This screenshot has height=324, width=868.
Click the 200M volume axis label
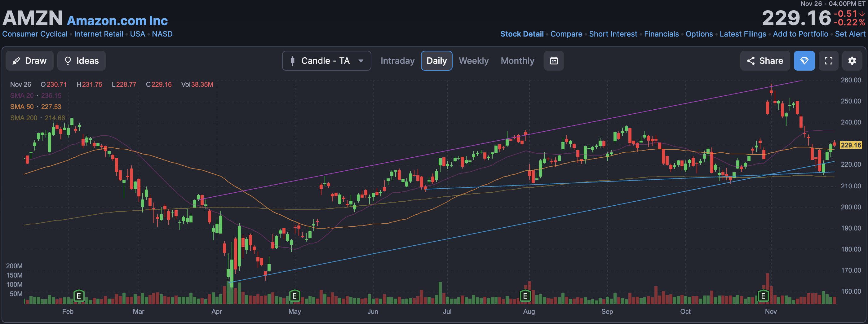coord(14,266)
